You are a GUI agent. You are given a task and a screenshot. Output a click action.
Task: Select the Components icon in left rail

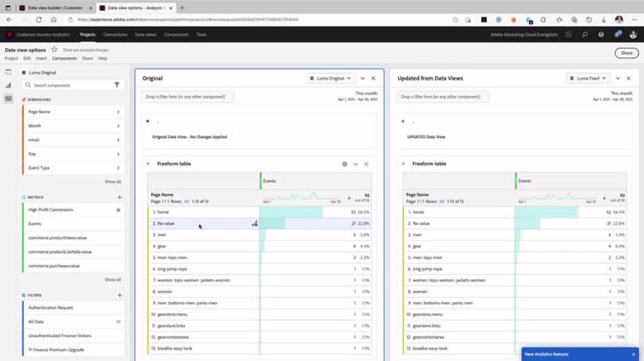(x=9, y=99)
